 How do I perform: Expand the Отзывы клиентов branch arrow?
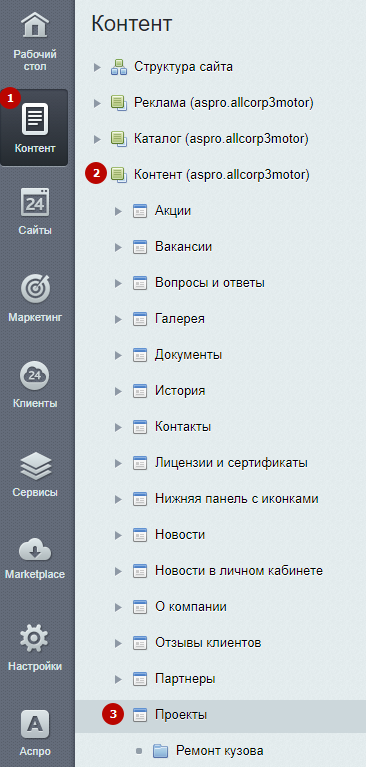[118, 643]
